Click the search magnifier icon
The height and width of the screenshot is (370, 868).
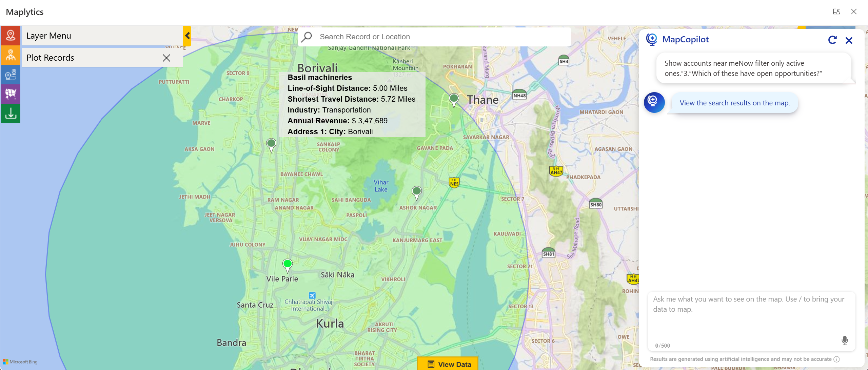click(x=307, y=37)
